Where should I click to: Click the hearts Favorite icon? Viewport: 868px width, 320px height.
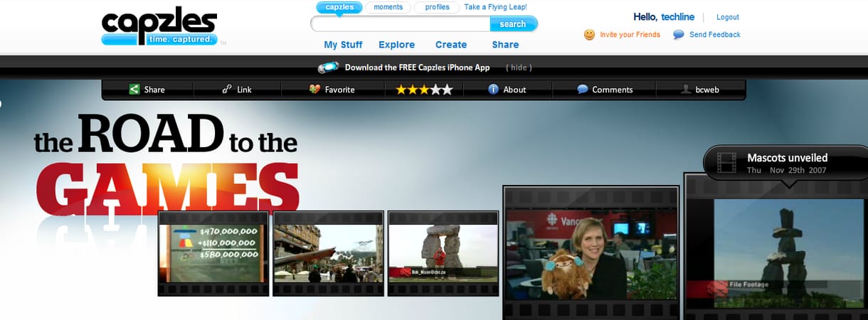click(314, 89)
